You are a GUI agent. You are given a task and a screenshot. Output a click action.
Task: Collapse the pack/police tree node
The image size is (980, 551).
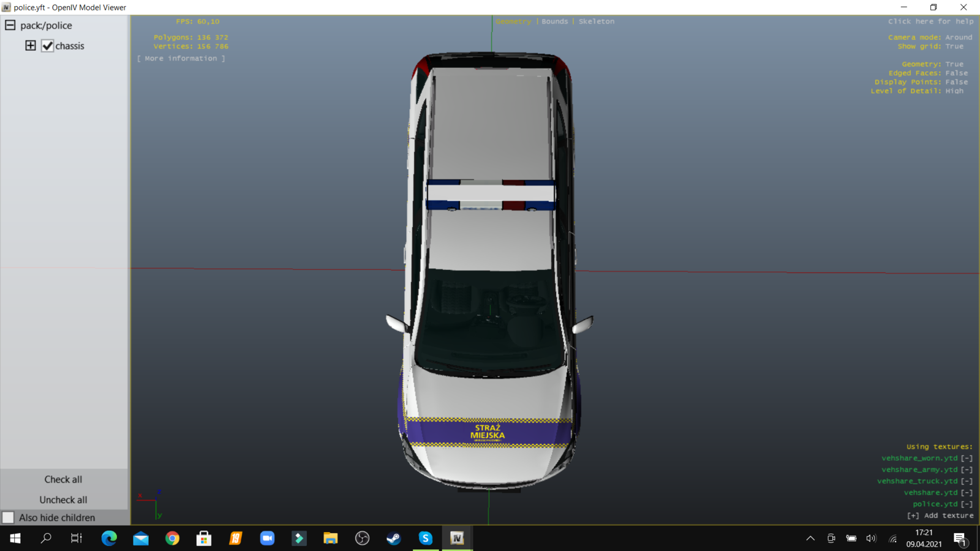pos(10,25)
